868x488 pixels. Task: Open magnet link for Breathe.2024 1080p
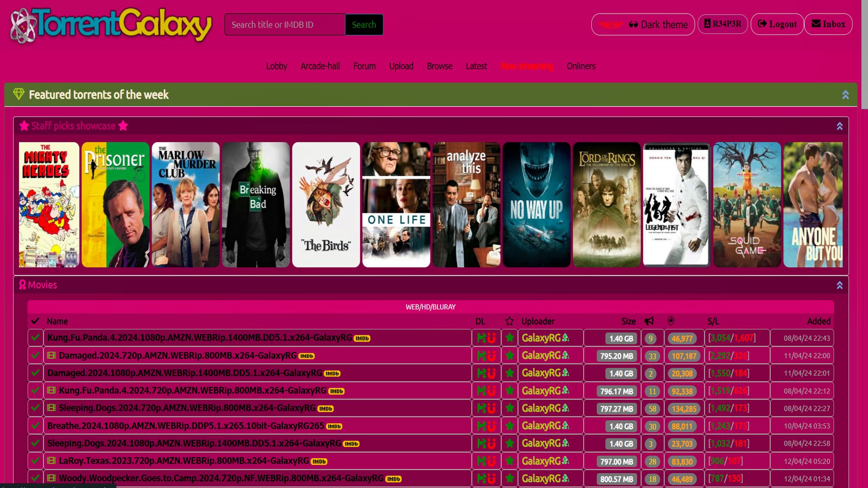coord(491,426)
